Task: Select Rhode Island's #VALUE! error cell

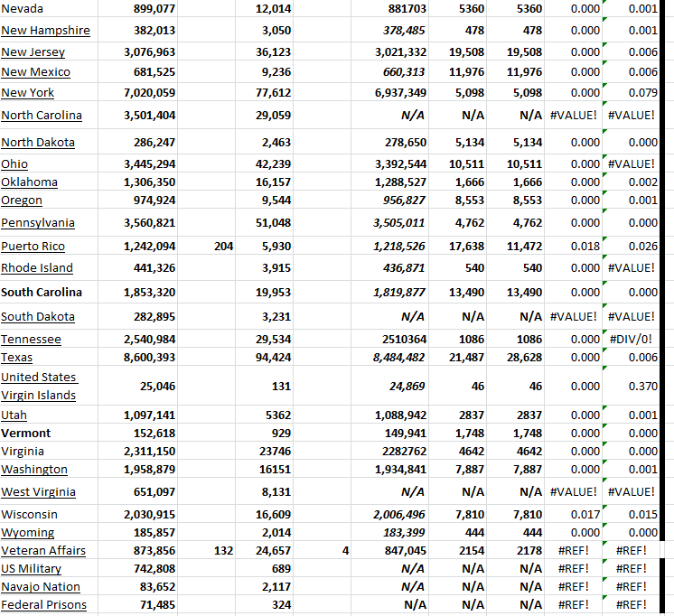Action: click(631, 268)
